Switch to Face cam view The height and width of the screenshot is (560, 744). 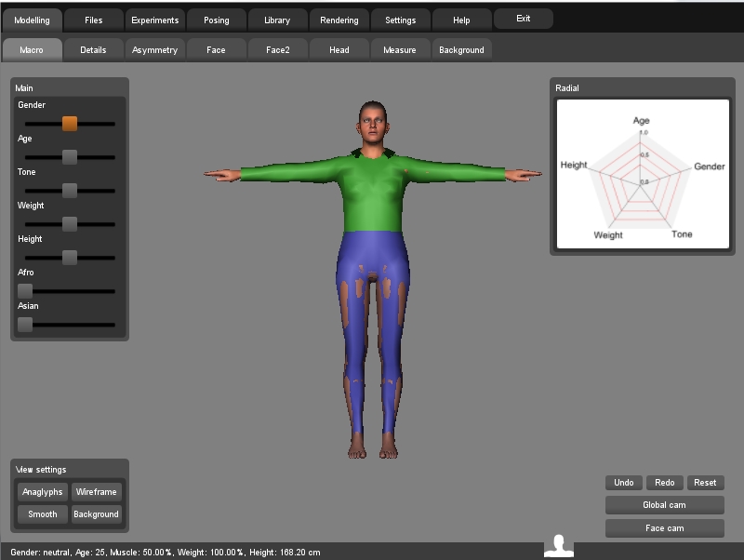[x=664, y=528]
